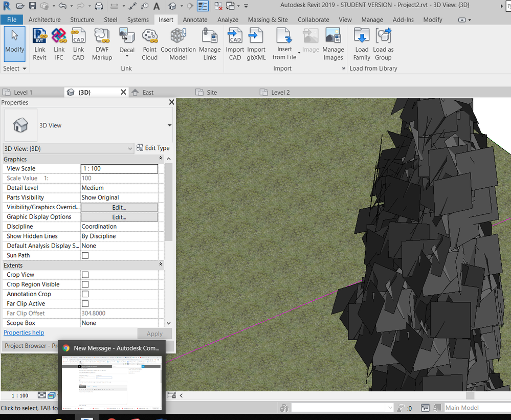The width and height of the screenshot is (511, 420).
Task: Open a project with the Open folder icon
Action: click(20, 6)
